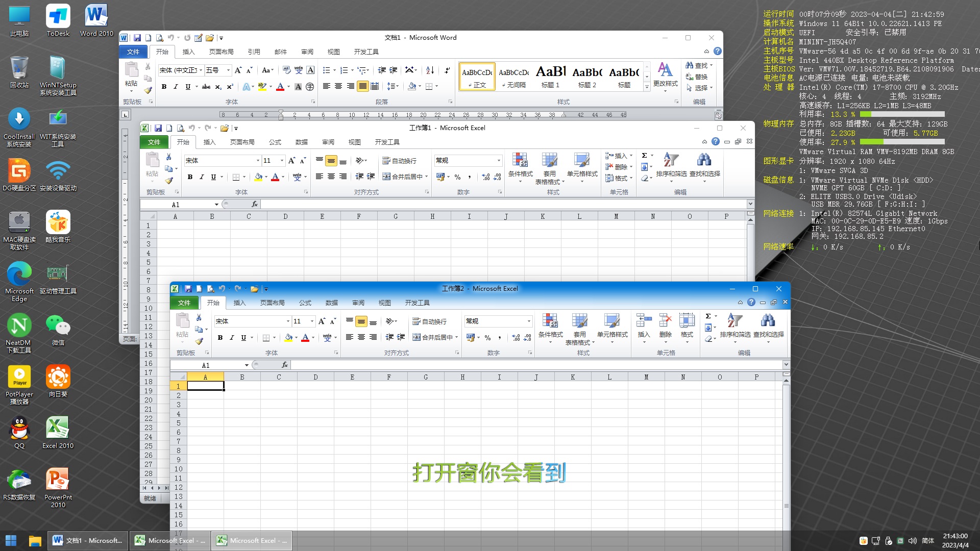Open the DG硬盘分区 desktop icon
Image resolution: width=980 pixels, height=551 pixels.
(x=19, y=175)
